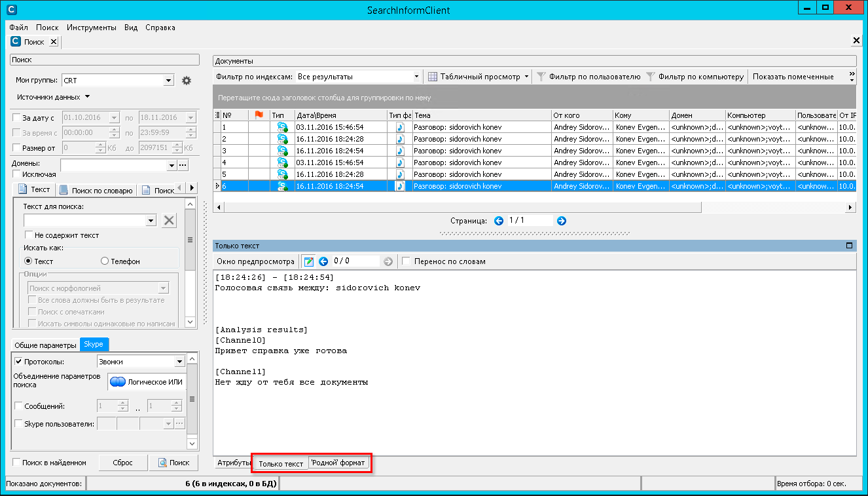868x496 pixels.
Task: Open the Справка menu
Action: tap(160, 28)
